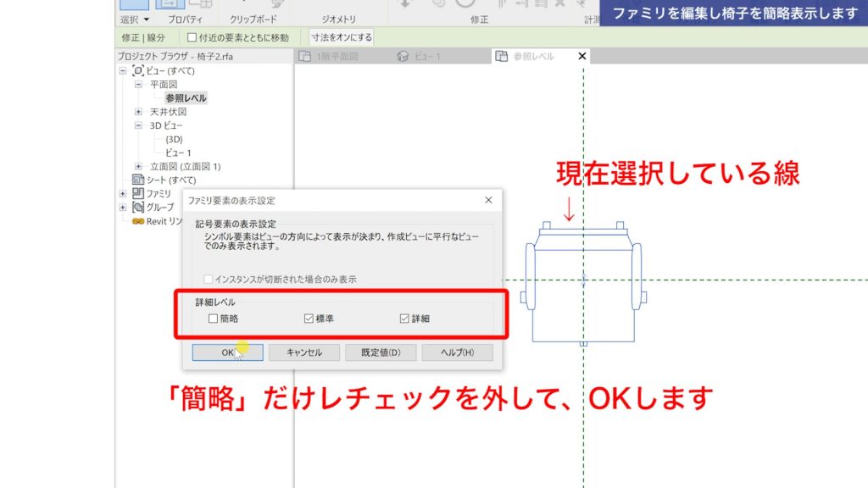Expand the 天井伏図 tree node
This screenshot has height=488, width=868.
[x=138, y=111]
